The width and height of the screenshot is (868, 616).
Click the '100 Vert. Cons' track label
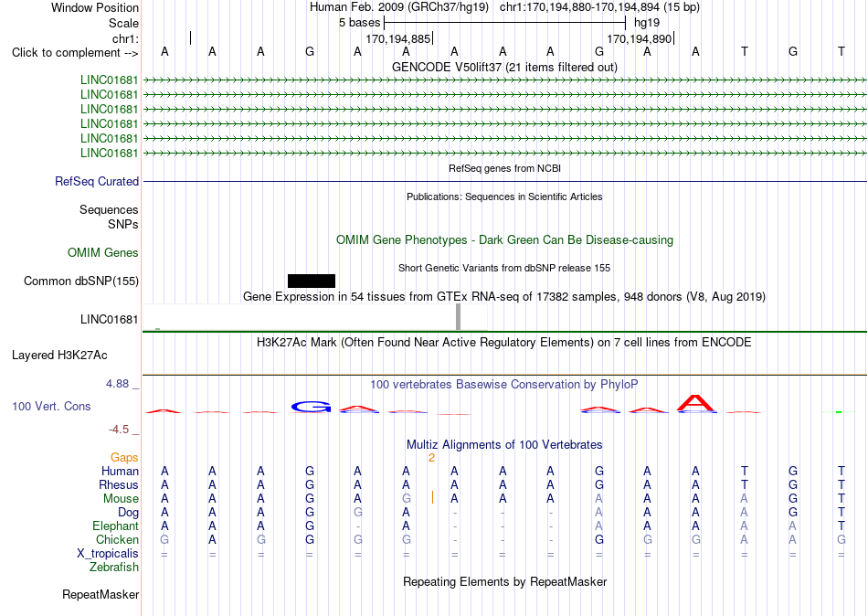[x=51, y=406]
